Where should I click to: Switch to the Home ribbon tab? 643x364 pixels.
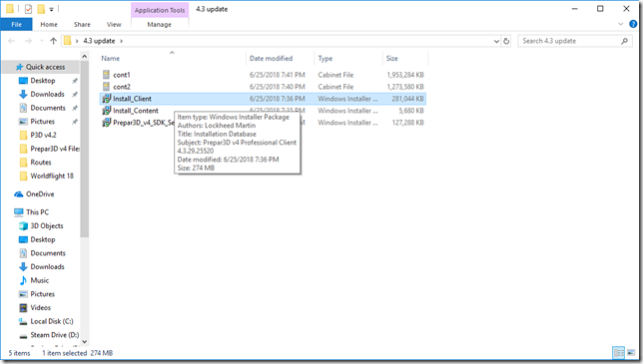(x=49, y=25)
